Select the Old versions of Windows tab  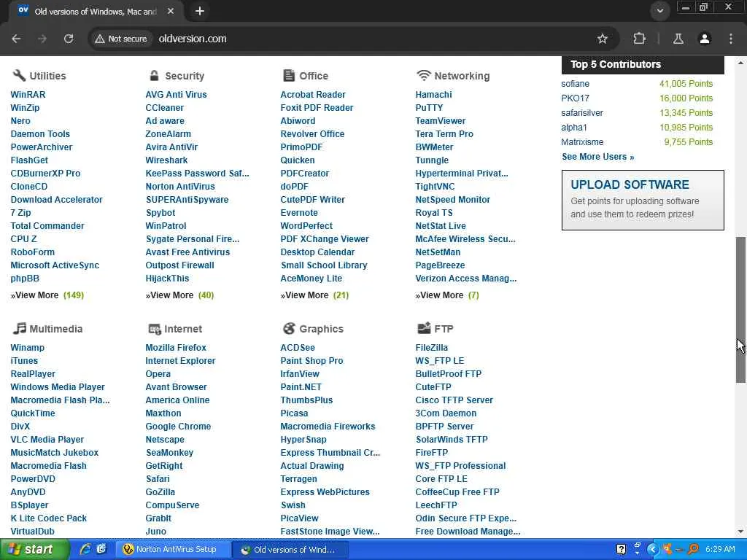tap(96, 11)
